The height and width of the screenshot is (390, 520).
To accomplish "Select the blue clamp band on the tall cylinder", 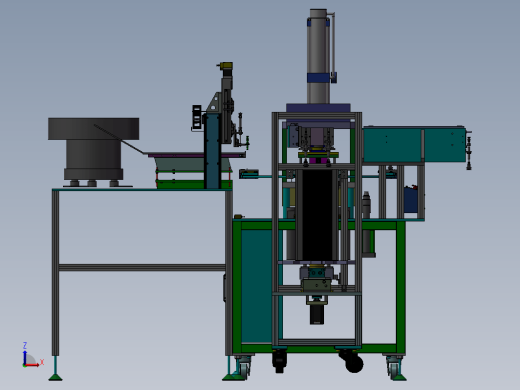I will 319,78.
